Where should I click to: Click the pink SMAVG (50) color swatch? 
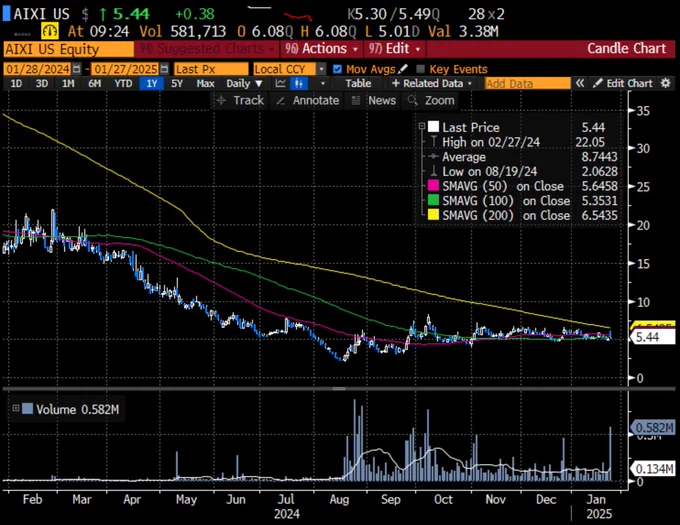pos(433,186)
